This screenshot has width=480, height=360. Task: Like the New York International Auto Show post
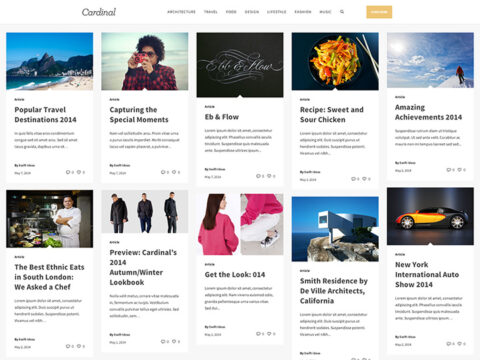click(459, 343)
